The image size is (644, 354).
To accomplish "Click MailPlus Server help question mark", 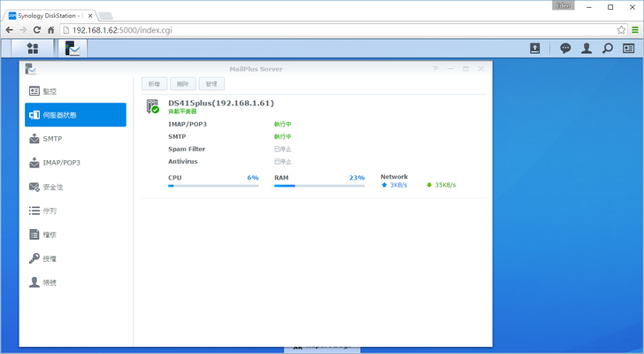I will tap(434, 68).
